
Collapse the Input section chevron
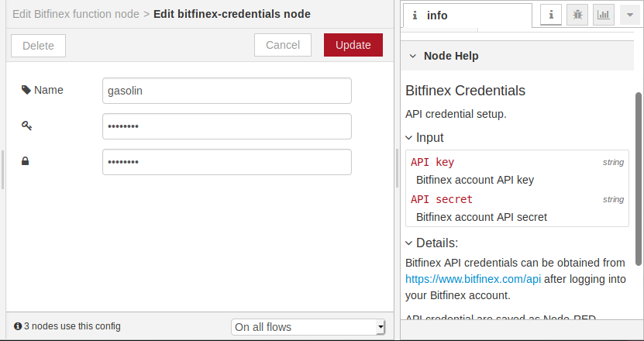(409, 137)
